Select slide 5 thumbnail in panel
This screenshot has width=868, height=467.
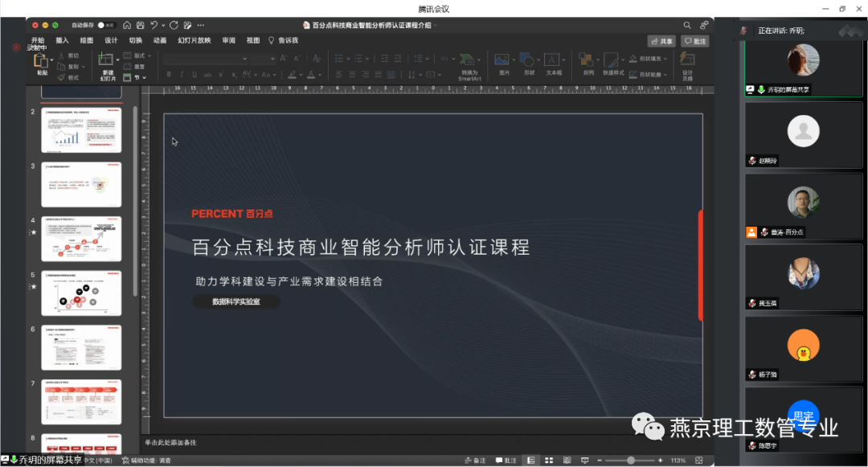tap(81, 293)
